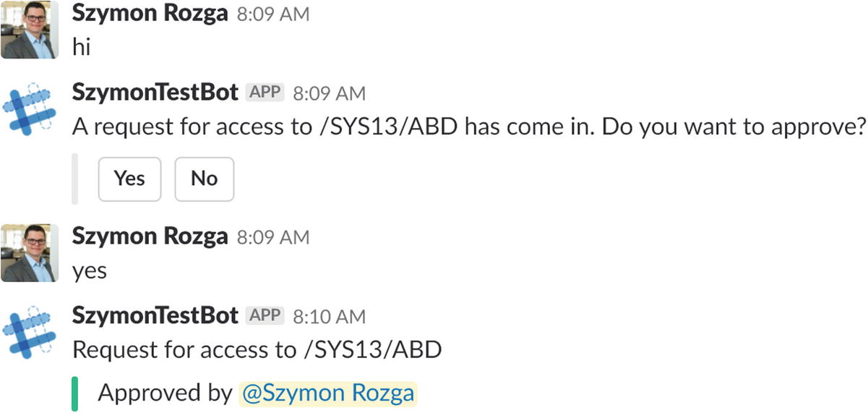868x413 pixels.
Task: Click the APP badge on the approval question message
Action: pyautogui.click(x=266, y=93)
